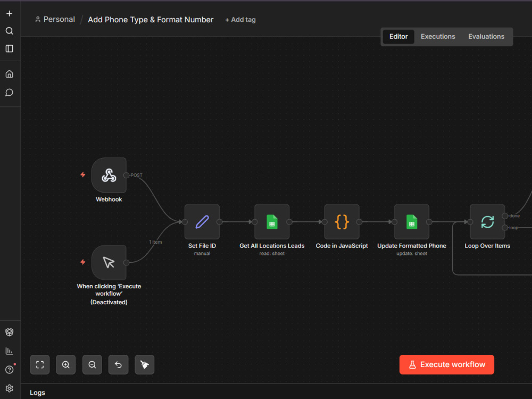This screenshot has height=399, width=532.
Task: Select the Set File ID node
Action: pos(202,222)
